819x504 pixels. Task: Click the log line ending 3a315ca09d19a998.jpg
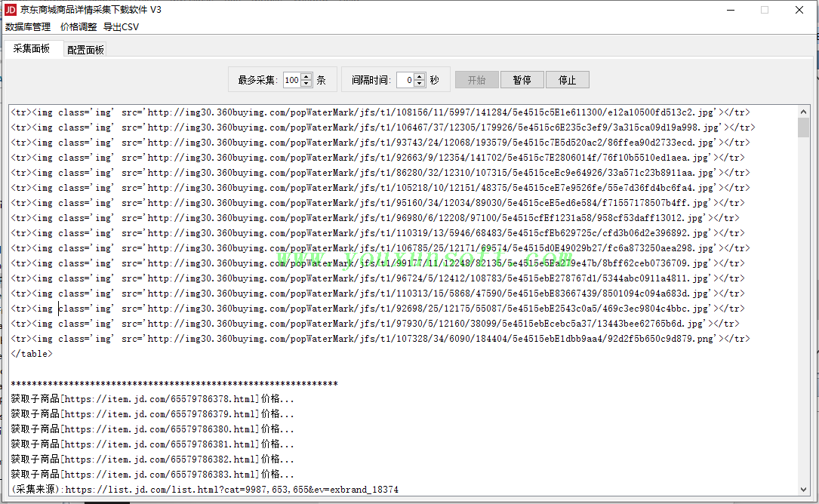383,128
